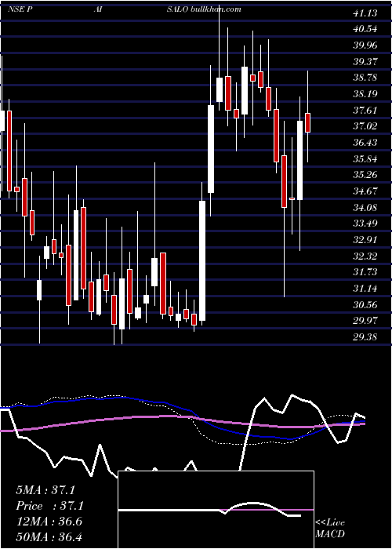Click the 38.19 price axis label
This screenshot has width=392, height=549.
pos(365,94)
